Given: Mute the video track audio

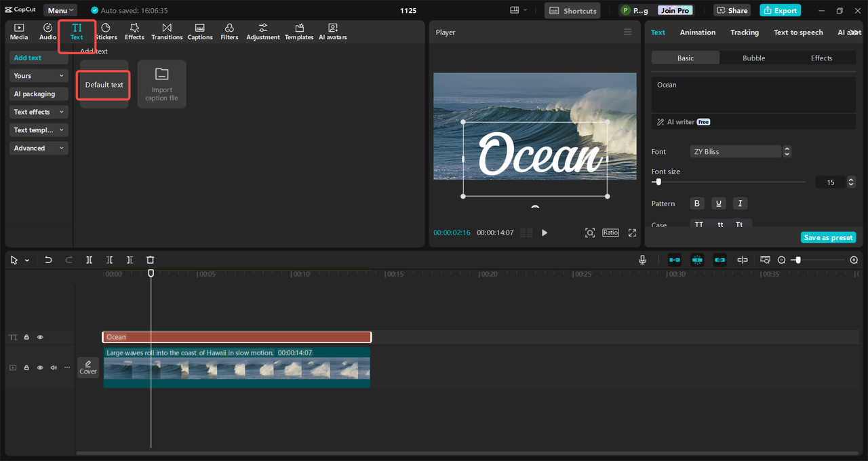Looking at the screenshot, I should pyautogui.click(x=54, y=367).
